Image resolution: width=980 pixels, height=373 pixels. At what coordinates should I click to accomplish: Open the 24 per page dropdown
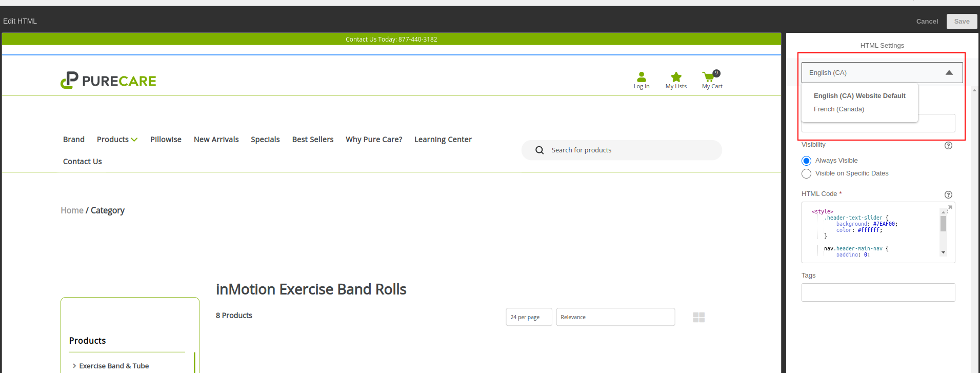click(x=528, y=317)
